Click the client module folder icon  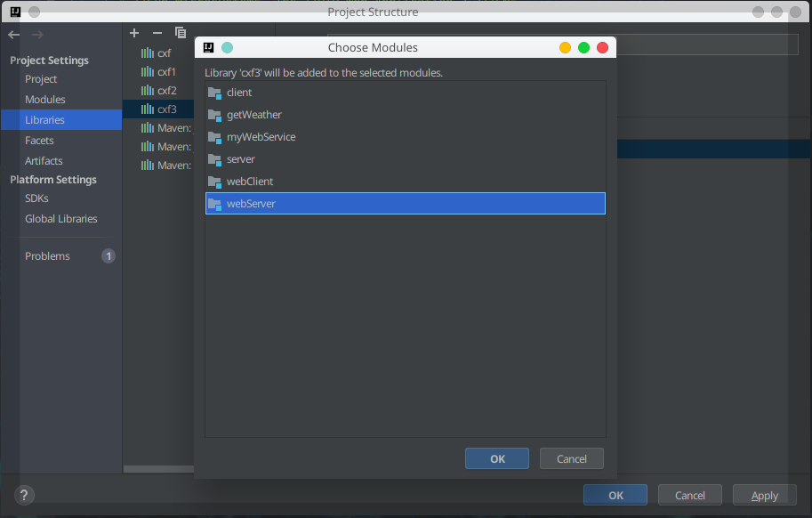pyautogui.click(x=214, y=92)
